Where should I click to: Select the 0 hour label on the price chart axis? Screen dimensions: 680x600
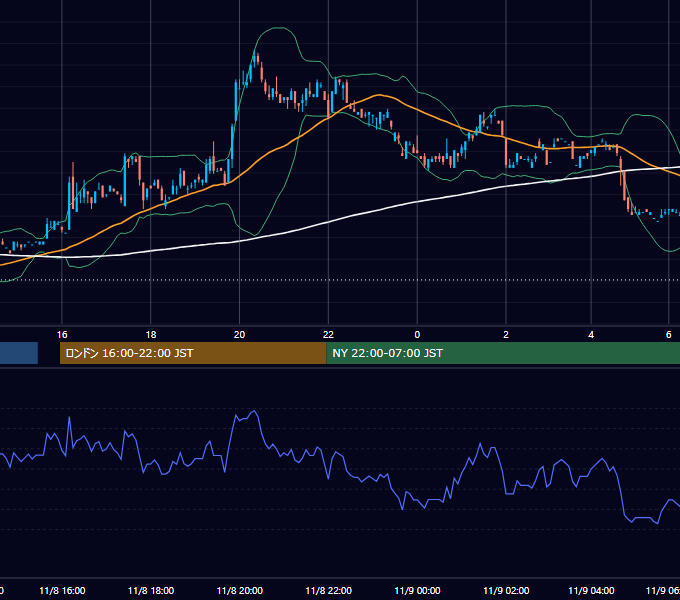[x=417, y=335]
